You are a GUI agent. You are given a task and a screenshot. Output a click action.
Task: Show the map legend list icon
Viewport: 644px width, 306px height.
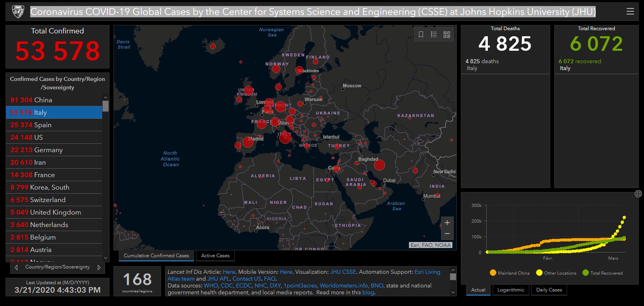point(434,35)
